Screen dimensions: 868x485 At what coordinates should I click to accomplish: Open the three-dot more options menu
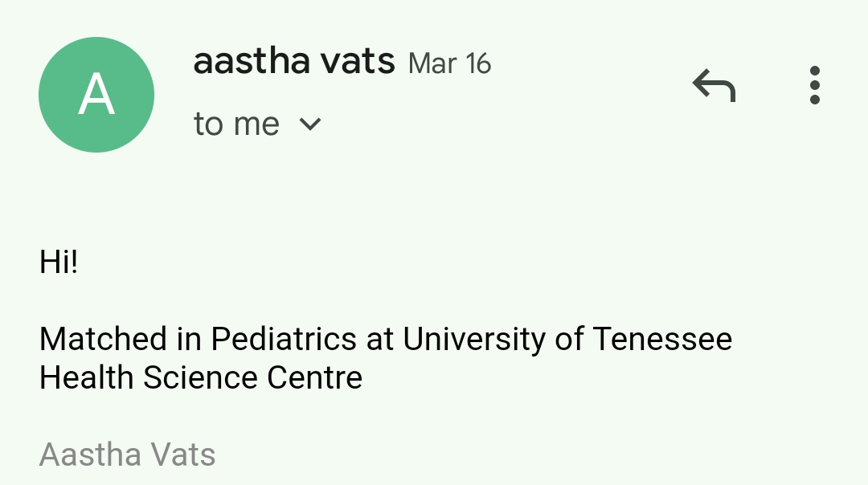[814, 85]
